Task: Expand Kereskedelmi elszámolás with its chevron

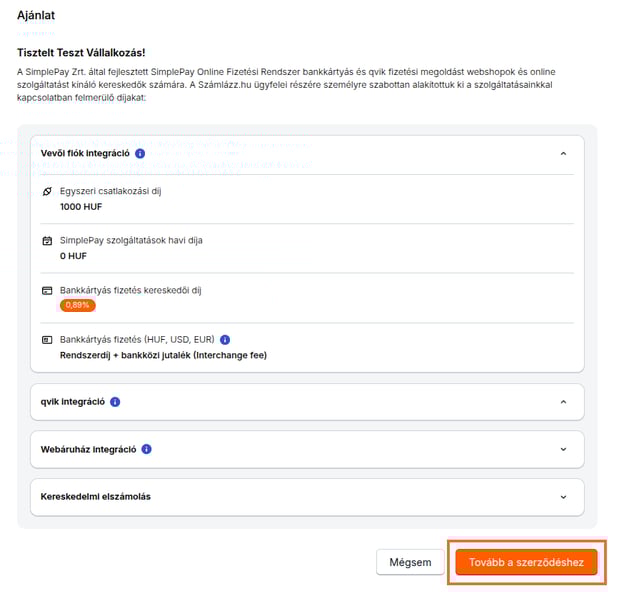Action: point(563,496)
